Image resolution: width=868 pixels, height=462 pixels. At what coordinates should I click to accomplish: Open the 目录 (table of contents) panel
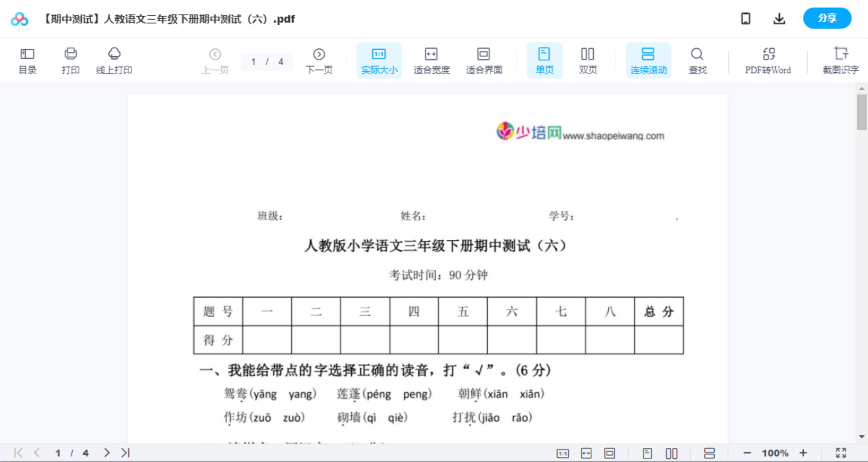point(27,60)
